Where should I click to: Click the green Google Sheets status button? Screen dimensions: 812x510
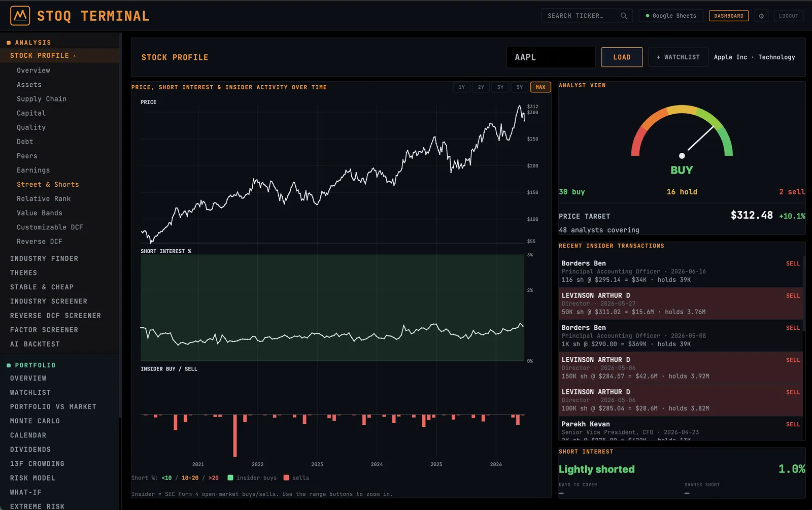[671, 16]
